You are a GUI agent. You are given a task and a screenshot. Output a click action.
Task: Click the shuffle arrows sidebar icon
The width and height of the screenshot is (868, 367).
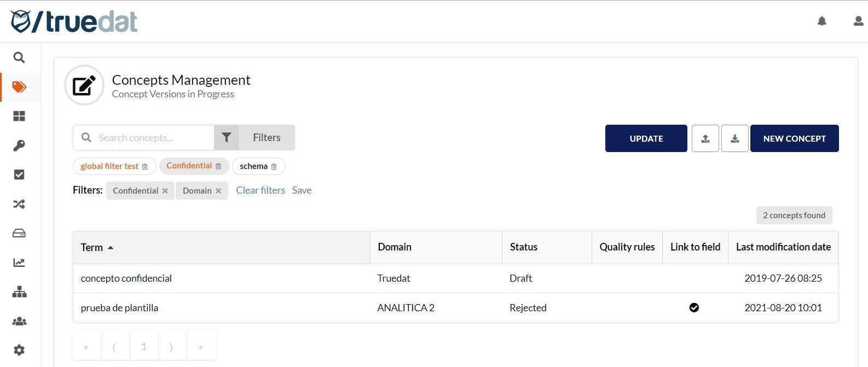pyautogui.click(x=19, y=204)
